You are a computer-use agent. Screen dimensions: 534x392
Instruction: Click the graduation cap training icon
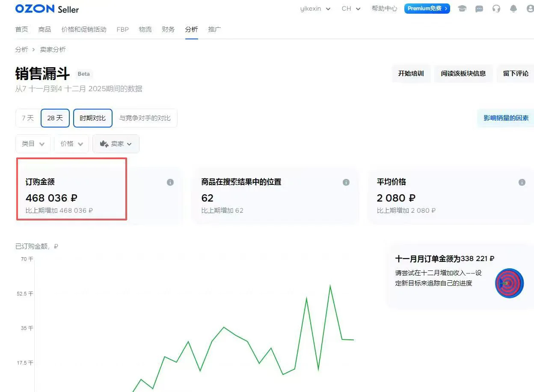click(462, 9)
